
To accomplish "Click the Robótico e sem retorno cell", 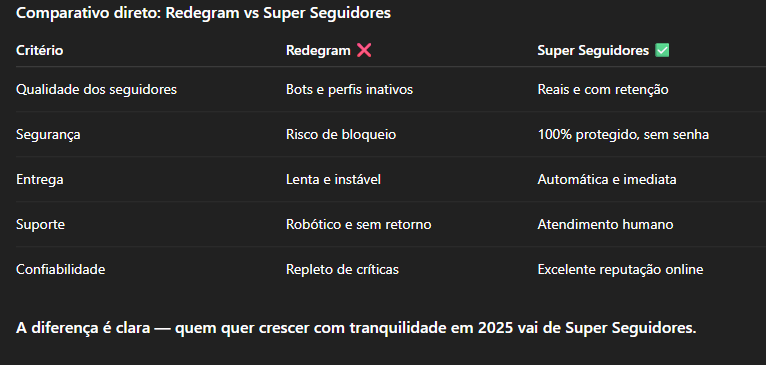I will click(359, 224).
